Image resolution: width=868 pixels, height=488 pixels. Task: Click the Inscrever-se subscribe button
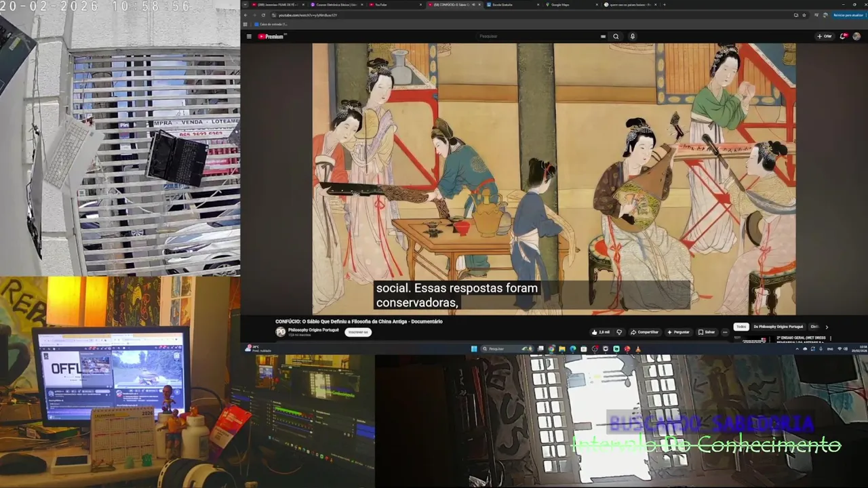pos(357,332)
